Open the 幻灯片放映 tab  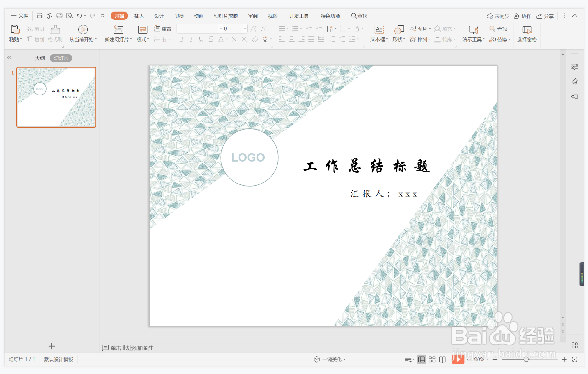pyautogui.click(x=226, y=16)
